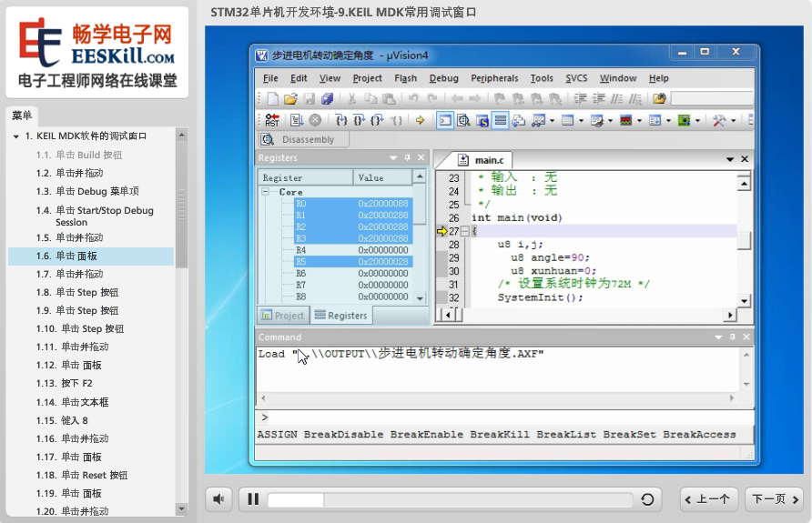Click the 上一个 previous button
Viewport: 812px width, 523px height.
pyautogui.click(x=707, y=499)
